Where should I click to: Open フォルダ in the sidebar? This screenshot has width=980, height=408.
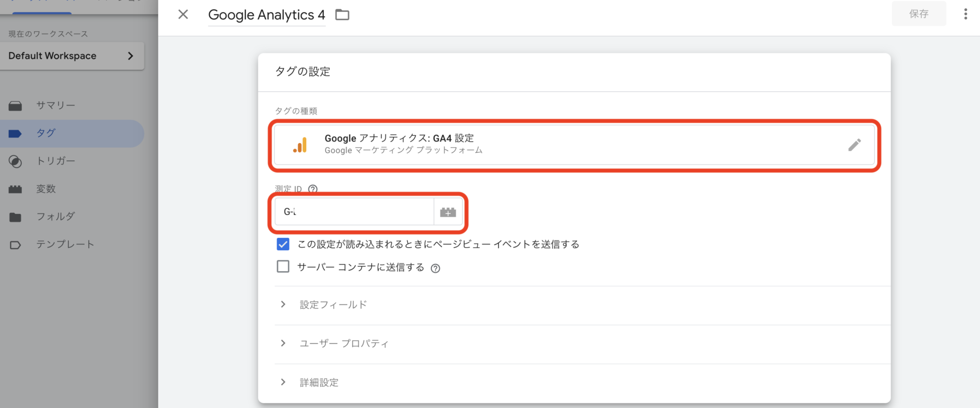click(72, 217)
